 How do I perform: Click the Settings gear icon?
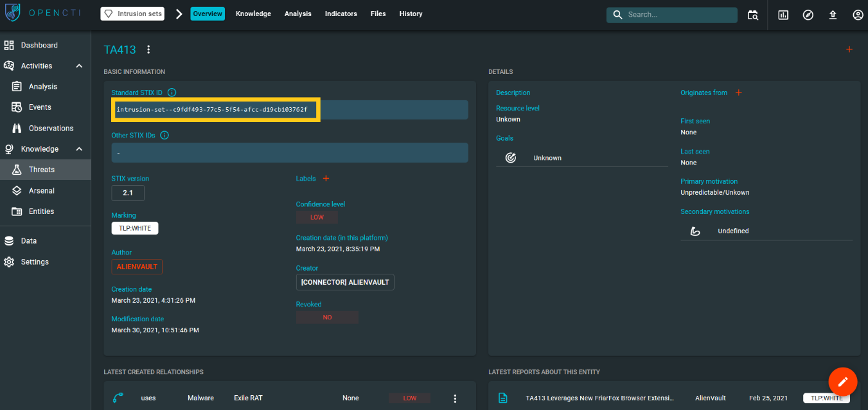pyautogui.click(x=9, y=262)
